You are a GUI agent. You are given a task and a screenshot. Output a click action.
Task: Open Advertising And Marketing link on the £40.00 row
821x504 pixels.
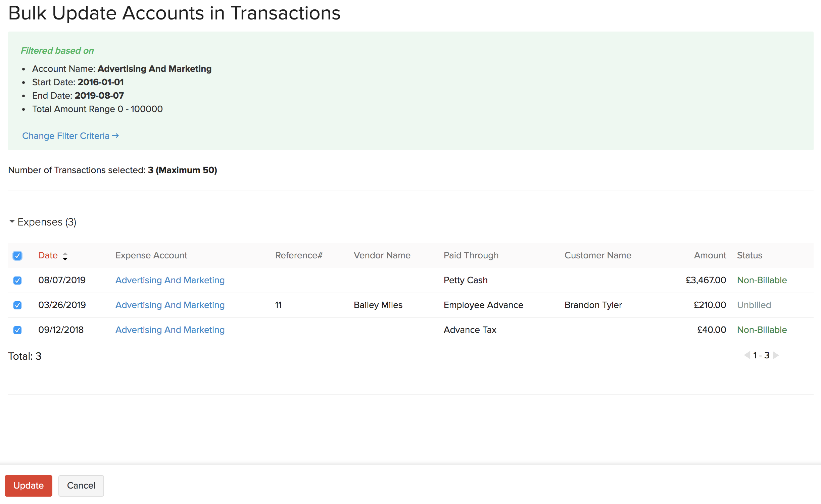pyautogui.click(x=170, y=330)
